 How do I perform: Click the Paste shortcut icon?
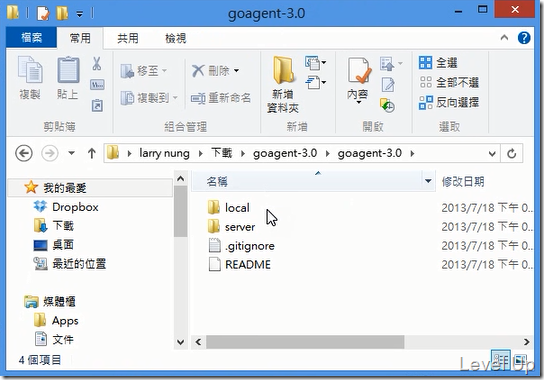pos(97,105)
